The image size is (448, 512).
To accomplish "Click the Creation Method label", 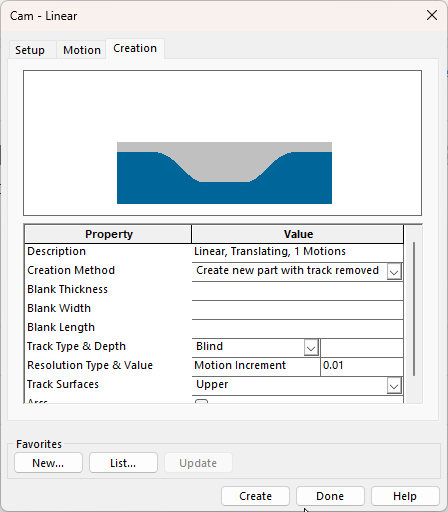I will tap(71, 270).
